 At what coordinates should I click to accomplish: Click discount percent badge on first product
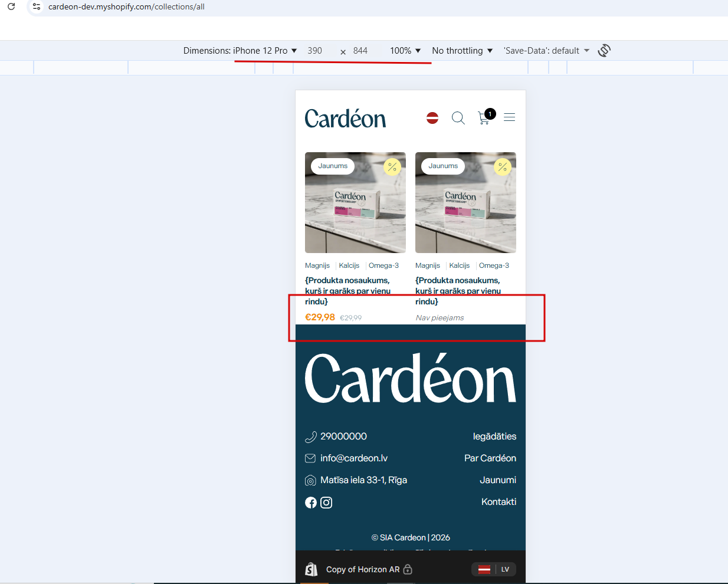392,167
